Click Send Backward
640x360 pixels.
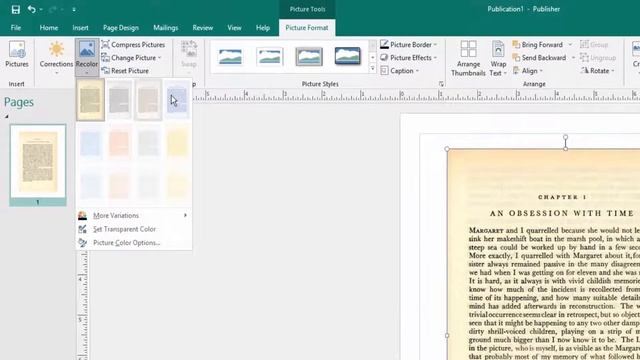click(539, 58)
